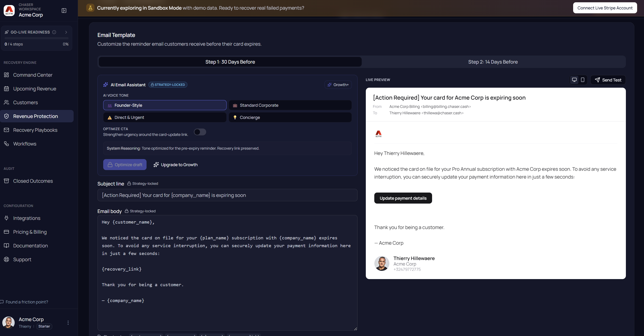Click the AI Email Assistant sparkle icon
The height and width of the screenshot is (336, 644).
click(105, 84)
